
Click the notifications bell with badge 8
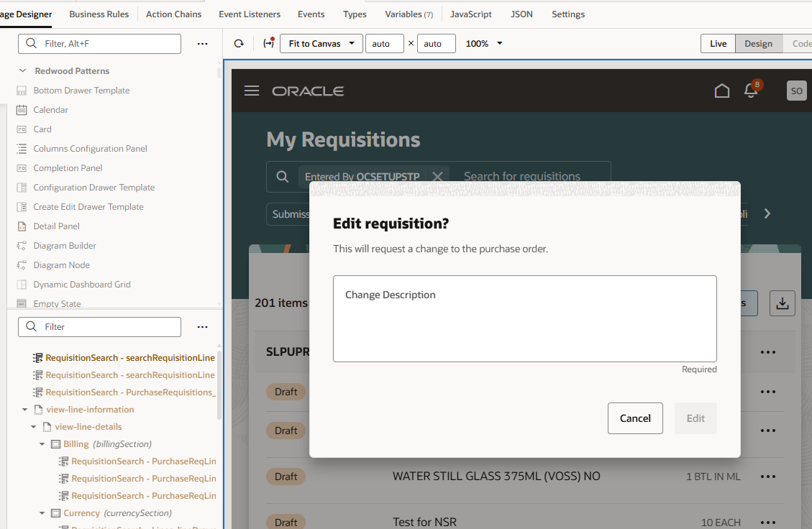751,91
